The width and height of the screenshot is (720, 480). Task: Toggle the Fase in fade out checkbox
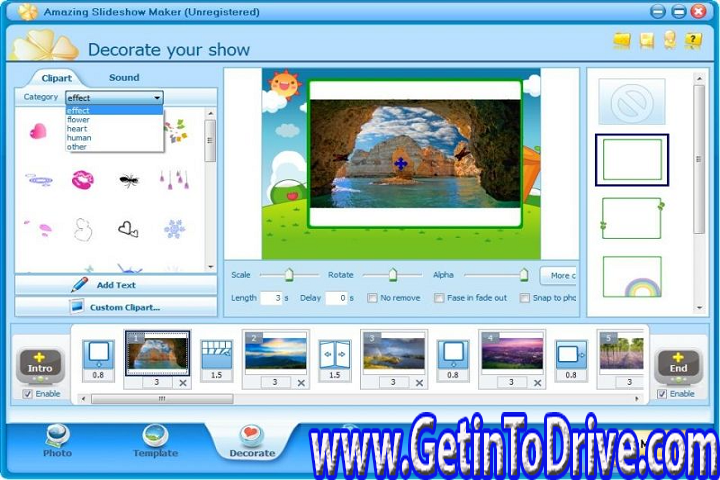[x=439, y=298]
